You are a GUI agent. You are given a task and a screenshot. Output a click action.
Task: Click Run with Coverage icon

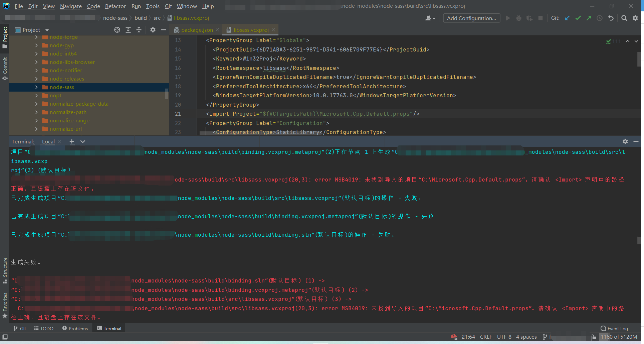(x=529, y=18)
